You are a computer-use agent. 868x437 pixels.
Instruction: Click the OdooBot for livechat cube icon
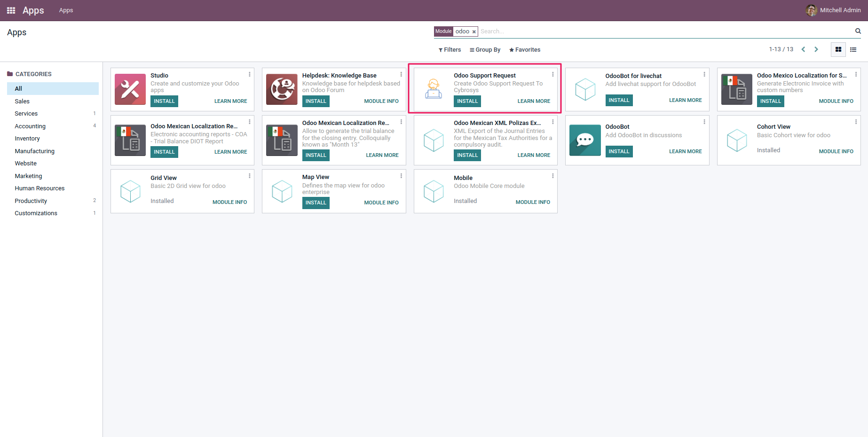point(585,89)
